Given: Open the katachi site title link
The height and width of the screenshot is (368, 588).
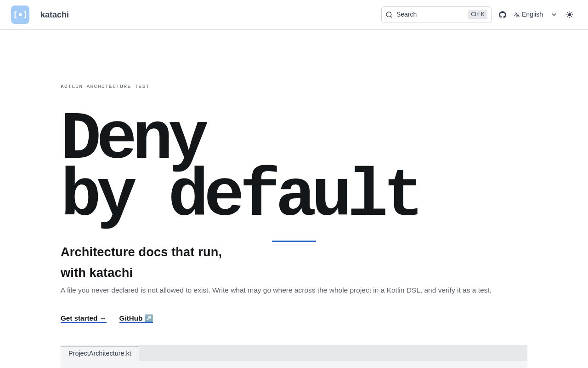Looking at the screenshot, I should [x=55, y=15].
